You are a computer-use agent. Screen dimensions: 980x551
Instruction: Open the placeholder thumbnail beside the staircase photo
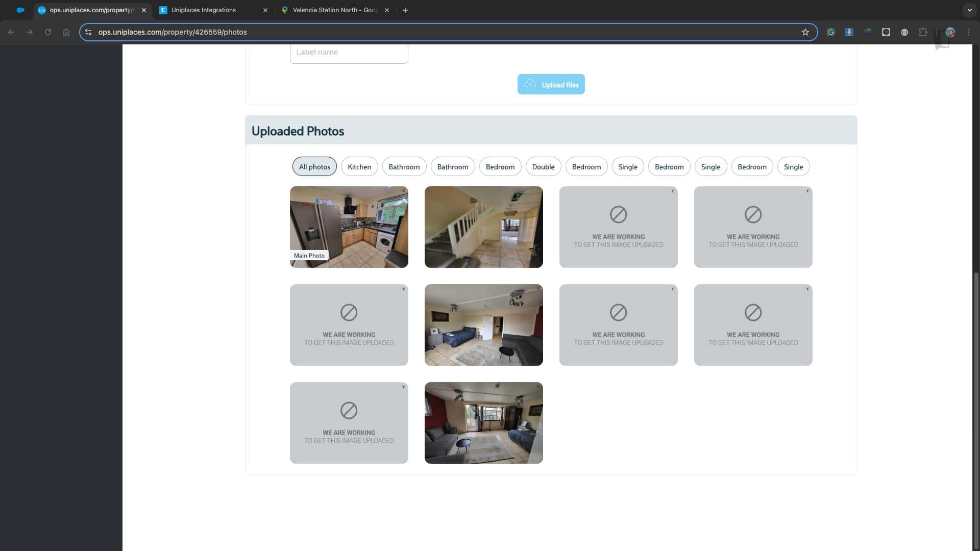point(619,227)
